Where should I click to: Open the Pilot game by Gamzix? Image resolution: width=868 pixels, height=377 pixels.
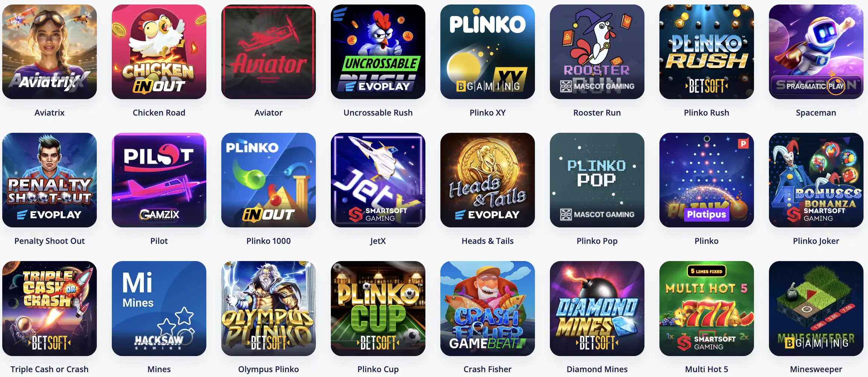pos(159,180)
